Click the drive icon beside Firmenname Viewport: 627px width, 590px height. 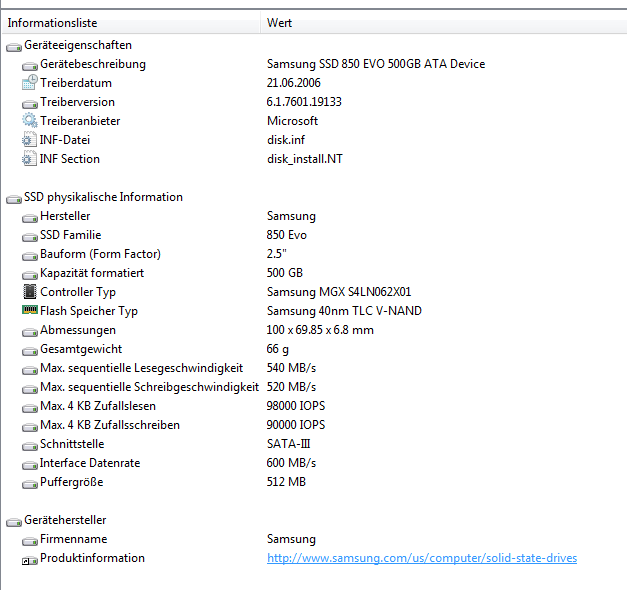[x=30, y=542]
